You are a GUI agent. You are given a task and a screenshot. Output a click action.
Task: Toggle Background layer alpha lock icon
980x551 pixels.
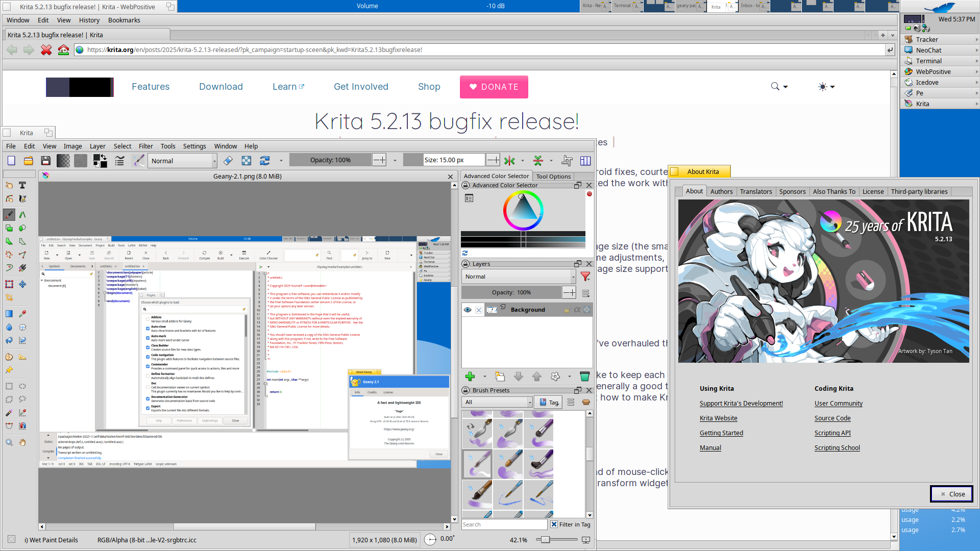point(577,310)
